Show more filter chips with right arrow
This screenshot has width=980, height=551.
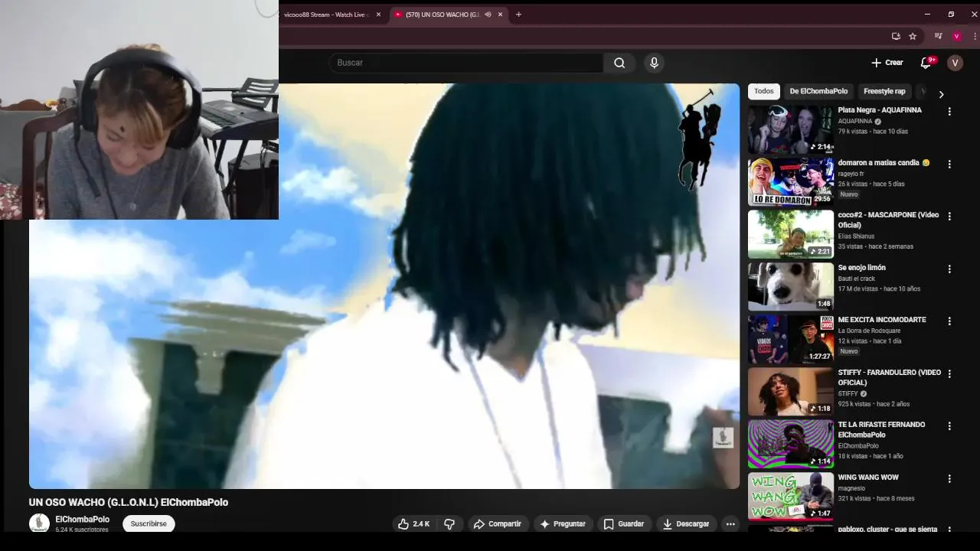pos(941,94)
